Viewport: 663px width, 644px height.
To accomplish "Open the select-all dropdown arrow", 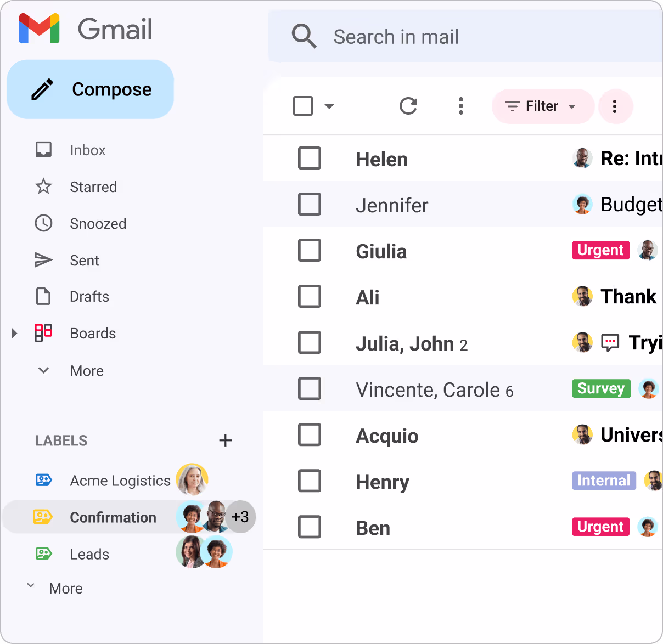I will (329, 106).
